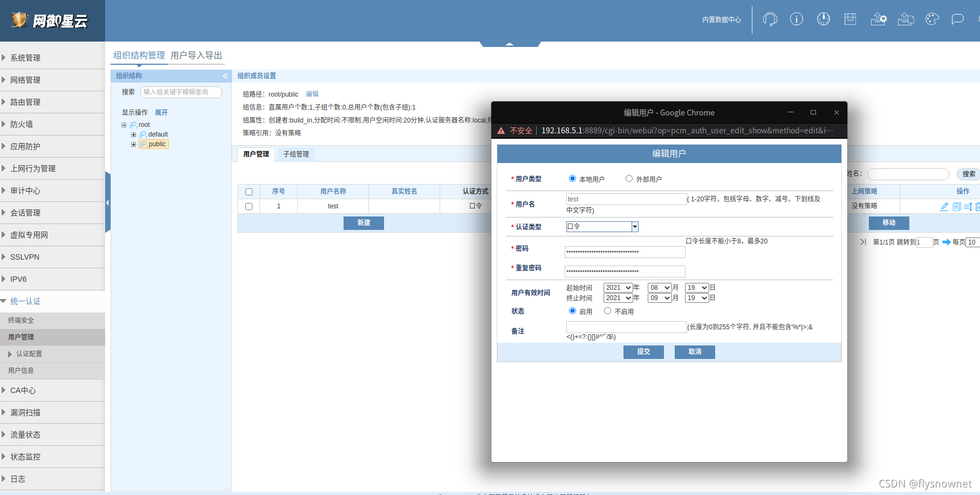The width and height of the screenshot is (980, 495).
Task: Collapse the organization structure panel chevrons
Action: [225, 76]
